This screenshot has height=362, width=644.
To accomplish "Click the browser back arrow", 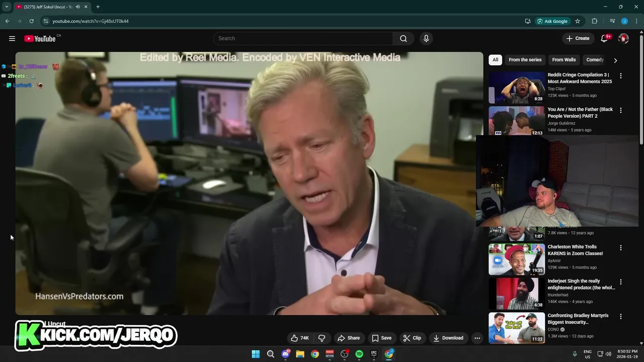I will 7,21.
